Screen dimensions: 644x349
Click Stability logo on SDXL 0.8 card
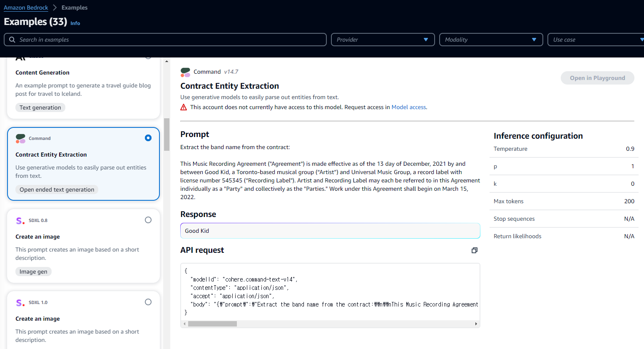click(x=20, y=221)
